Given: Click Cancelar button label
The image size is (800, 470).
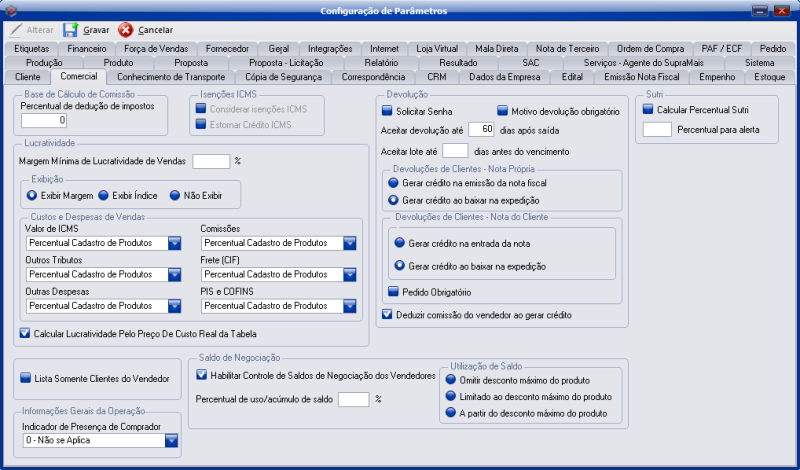Looking at the screenshot, I should pos(155,30).
